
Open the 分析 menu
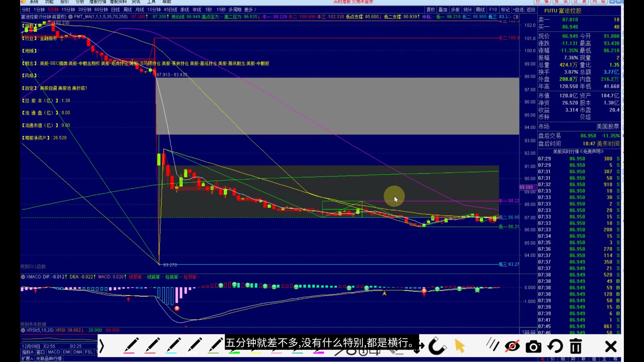80,2
